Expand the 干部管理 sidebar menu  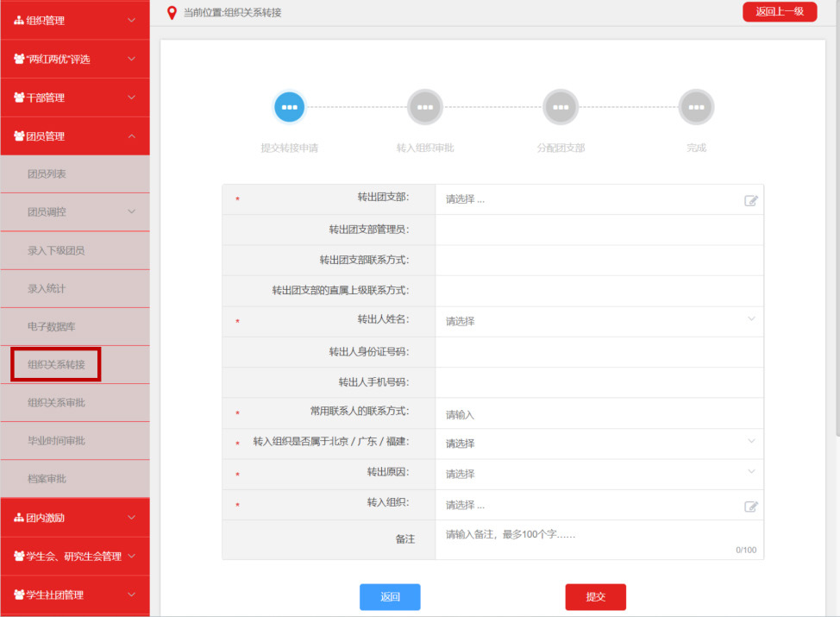pos(75,98)
